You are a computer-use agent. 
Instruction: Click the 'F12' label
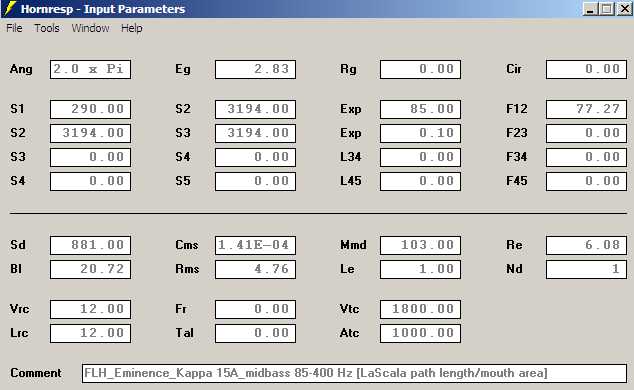click(516, 109)
